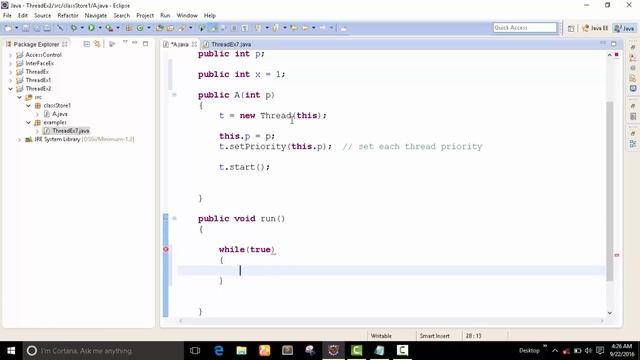The width and height of the screenshot is (640, 360).
Task: Maximize the editor area
Action: click(x=613, y=43)
